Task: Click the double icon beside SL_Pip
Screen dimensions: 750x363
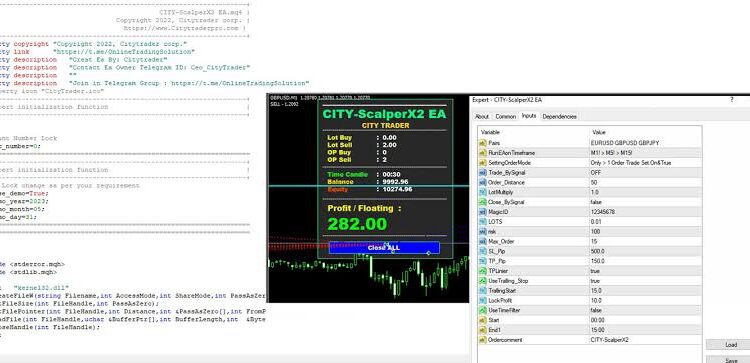Action: 483,251
